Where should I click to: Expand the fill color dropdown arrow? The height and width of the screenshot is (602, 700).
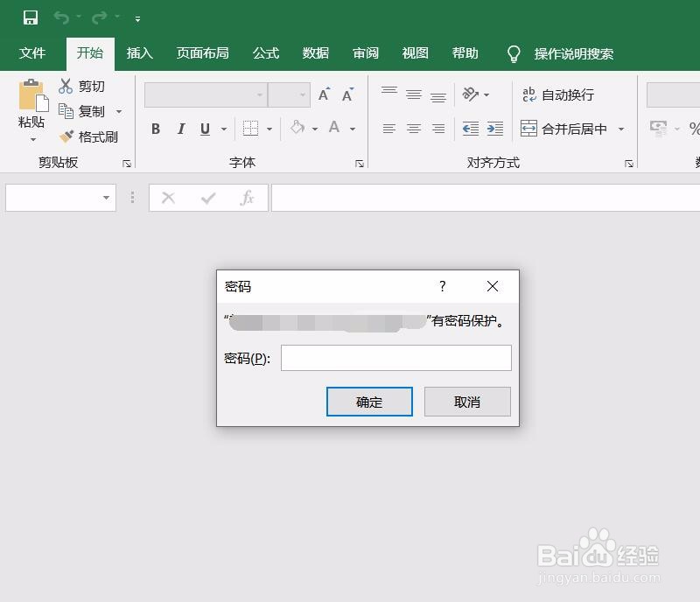point(315,129)
